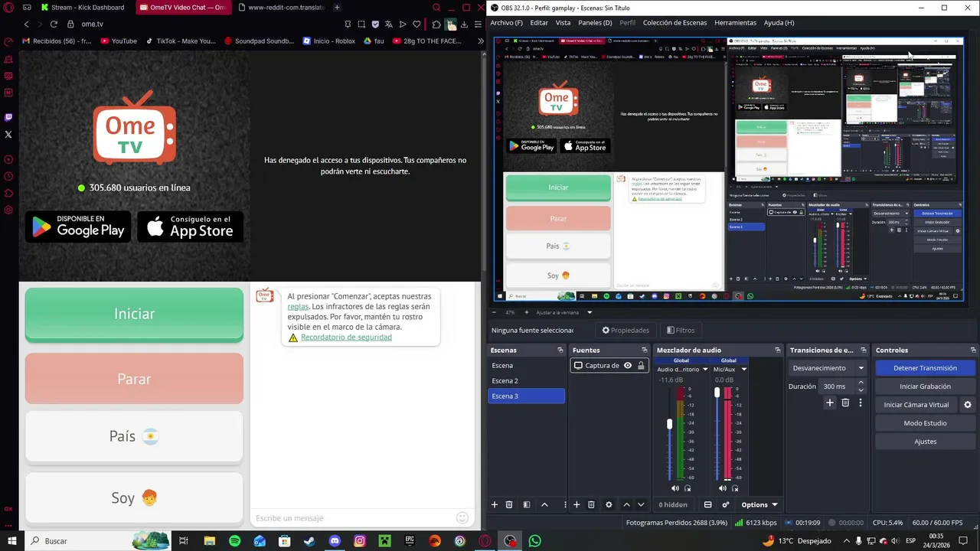Click Escribe un mensaje chat field

tap(354, 518)
